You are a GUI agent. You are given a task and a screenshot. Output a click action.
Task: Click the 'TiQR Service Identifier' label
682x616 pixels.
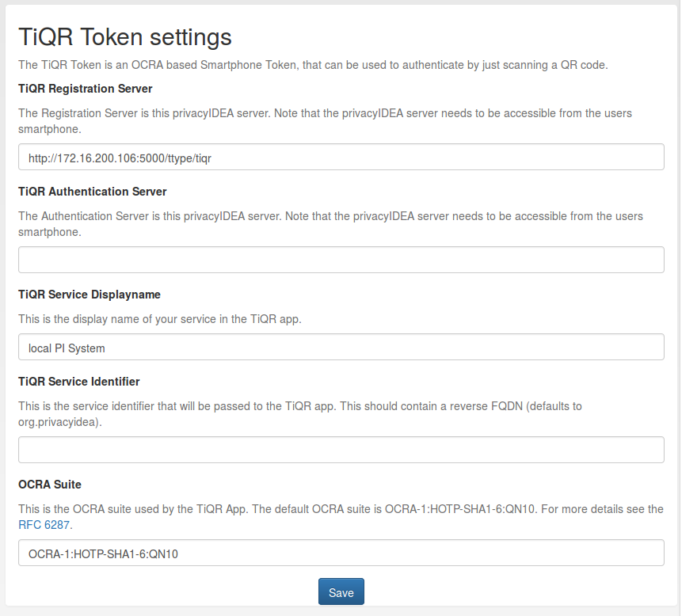[79, 382]
